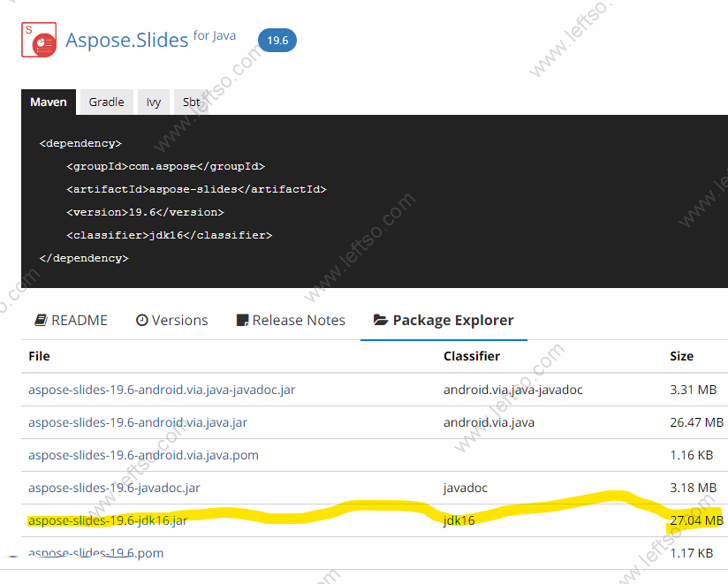The height and width of the screenshot is (584, 728).
Task: Click the 3.18 MB size cell
Action: pos(694,488)
